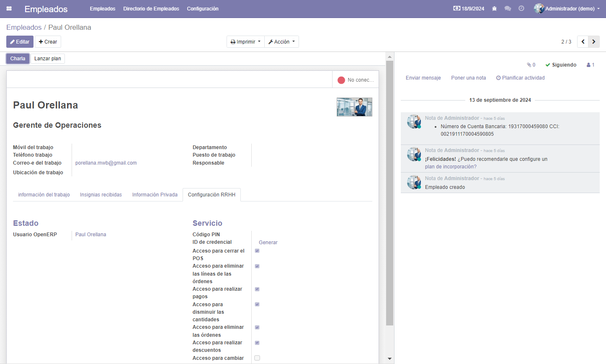Toggle 'Acceso para realizar pagos' checkbox
The height and width of the screenshot is (364, 606).
tap(257, 289)
